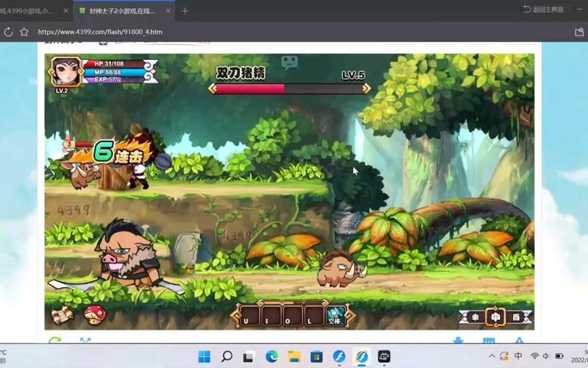Click the hero portrait avatar
The height and width of the screenshot is (368, 588).
point(66,71)
